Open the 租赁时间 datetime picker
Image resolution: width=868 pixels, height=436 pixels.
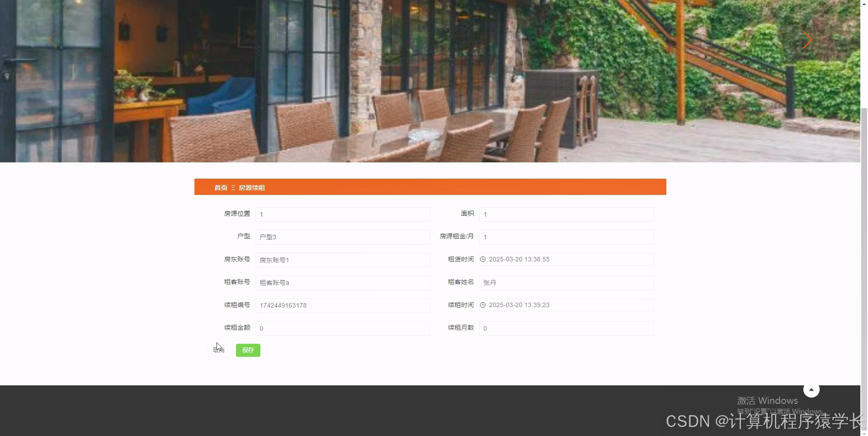pos(566,259)
